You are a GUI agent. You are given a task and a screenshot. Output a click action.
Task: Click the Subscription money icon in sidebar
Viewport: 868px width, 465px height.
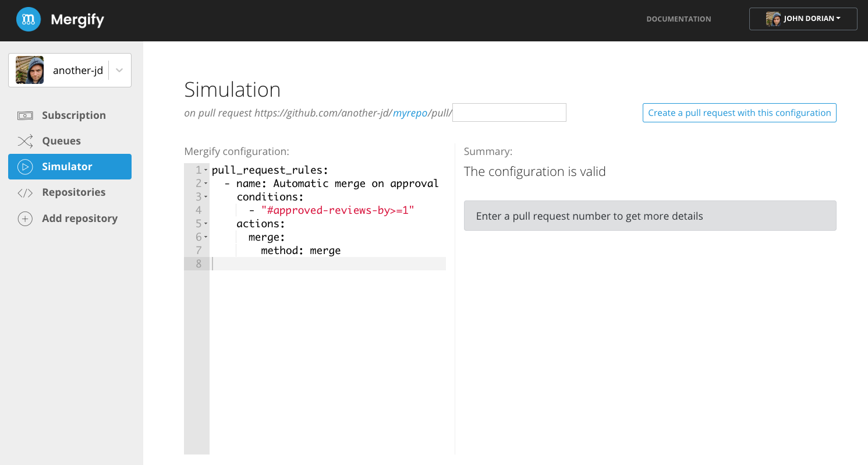click(25, 115)
